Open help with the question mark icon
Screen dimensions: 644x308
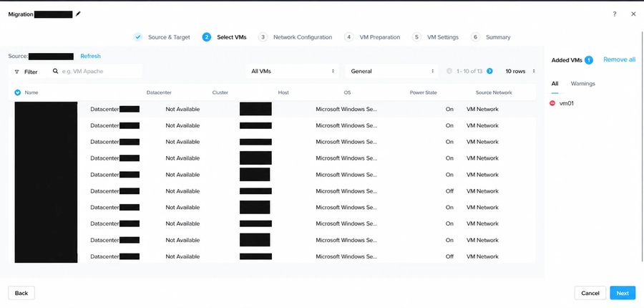point(615,14)
